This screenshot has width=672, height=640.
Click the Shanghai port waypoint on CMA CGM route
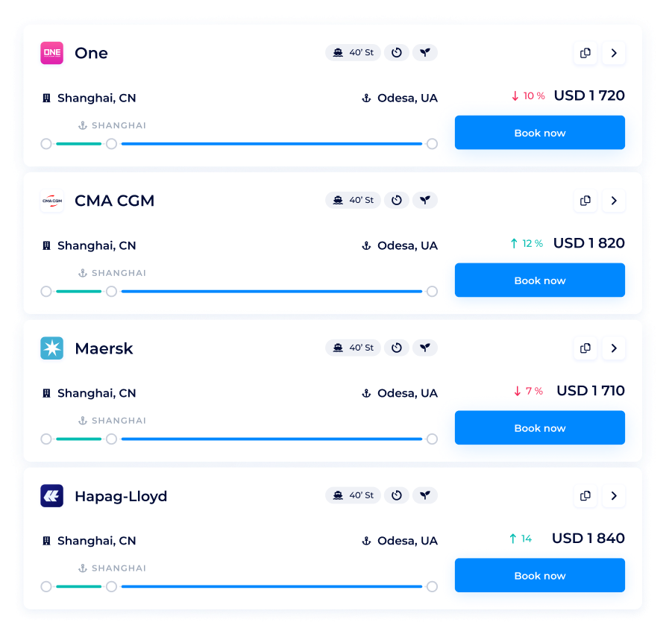pos(111,292)
